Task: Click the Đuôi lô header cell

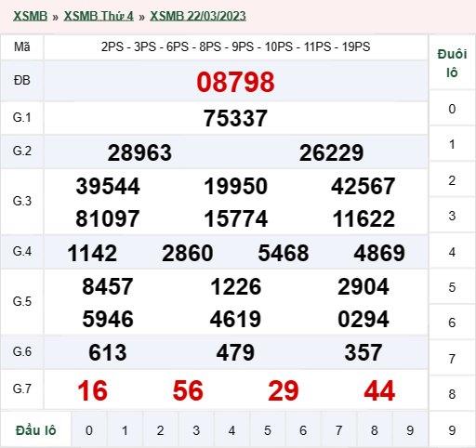Action: (x=452, y=63)
